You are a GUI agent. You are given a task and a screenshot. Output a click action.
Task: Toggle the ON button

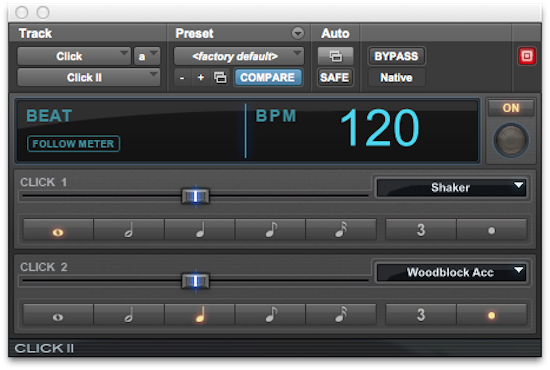click(511, 108)
